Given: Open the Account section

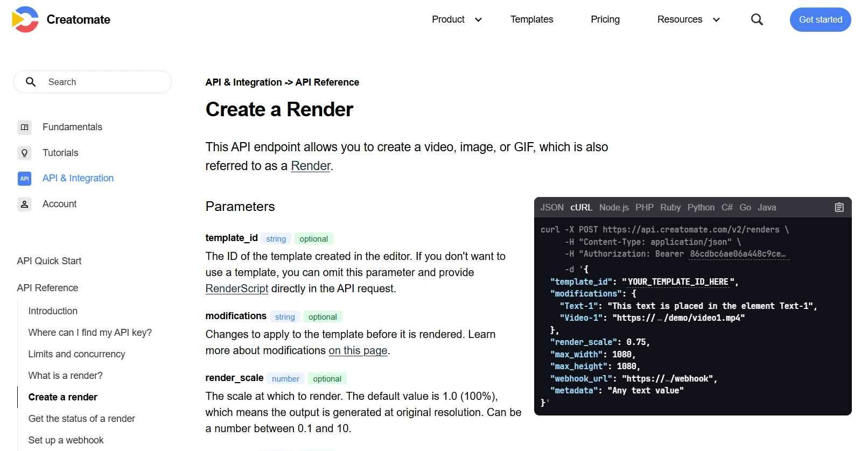Looking at the screenshot, I should (x=59, y=204).
